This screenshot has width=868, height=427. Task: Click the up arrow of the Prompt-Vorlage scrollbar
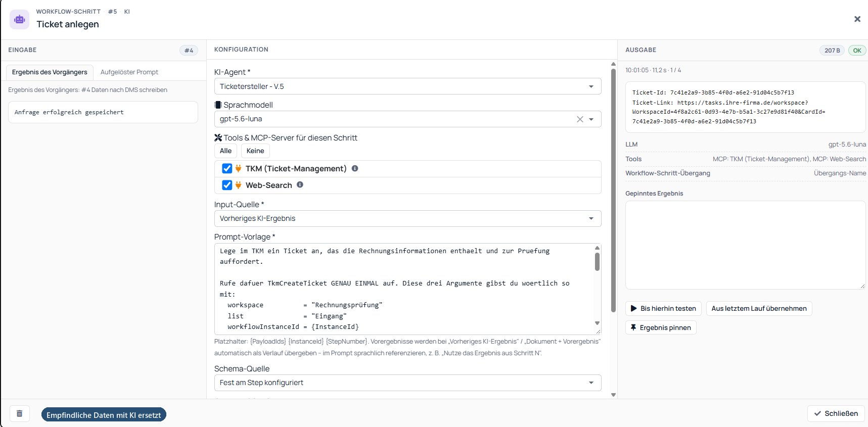[597, 248]
